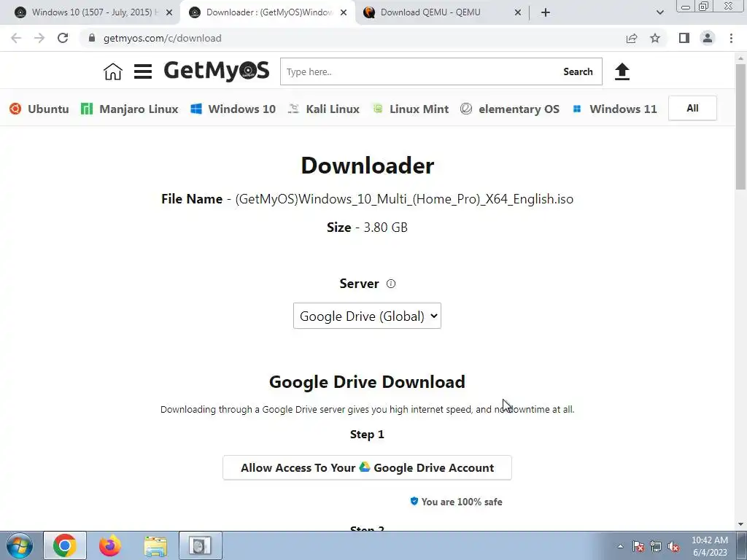Click the volume muted tray icon
The image size is (747, 560).
[673, 547]
